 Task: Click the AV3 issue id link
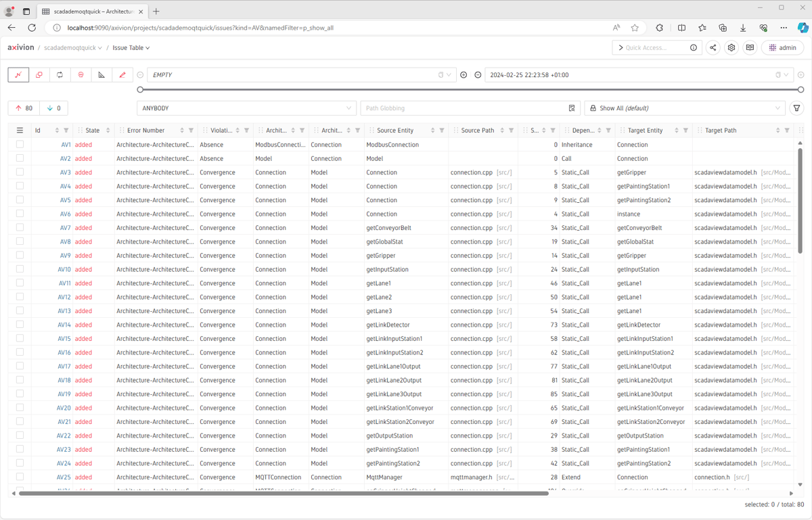click(66, 172)
